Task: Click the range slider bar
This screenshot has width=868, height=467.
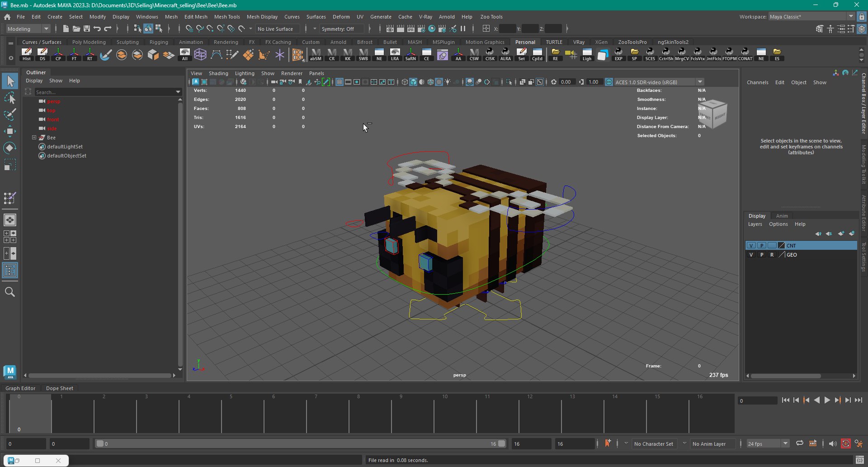Action: (301, 443)
